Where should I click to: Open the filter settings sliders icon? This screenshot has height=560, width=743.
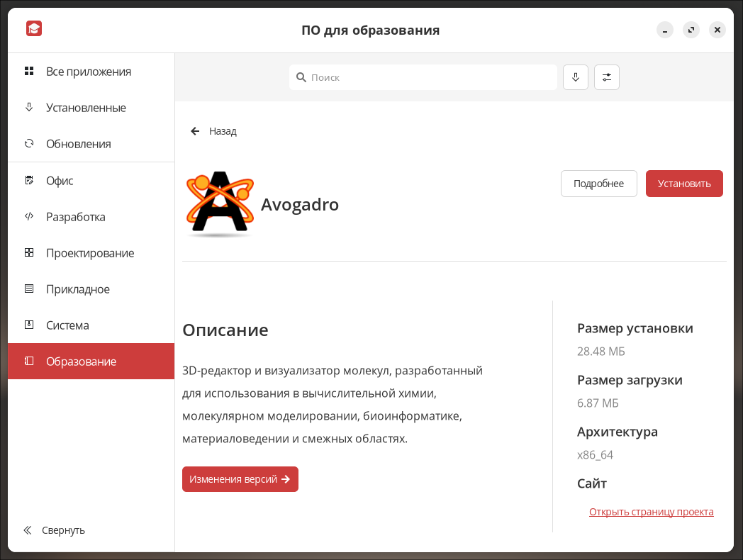pos(607,77)
